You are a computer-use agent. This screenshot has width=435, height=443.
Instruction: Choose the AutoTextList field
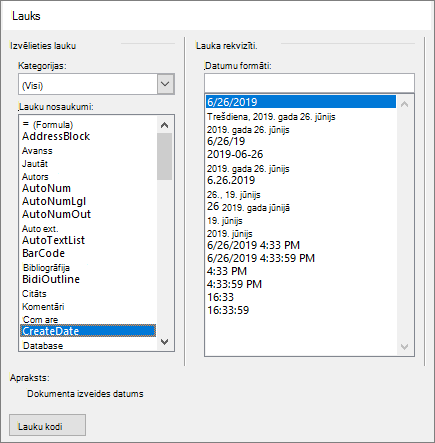[x=53, y=240]
